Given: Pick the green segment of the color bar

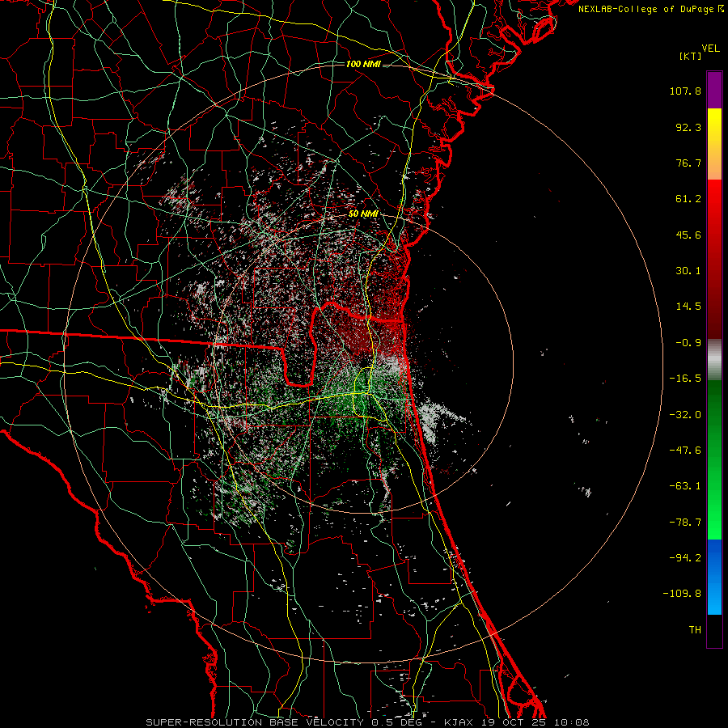Looking at the screenshot, I should (x=714, y=459).
